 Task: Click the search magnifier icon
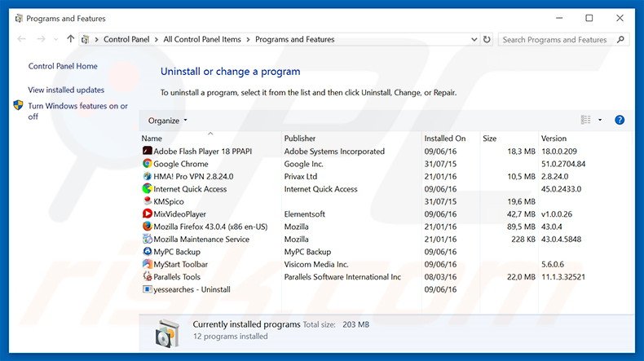[620, 39]
